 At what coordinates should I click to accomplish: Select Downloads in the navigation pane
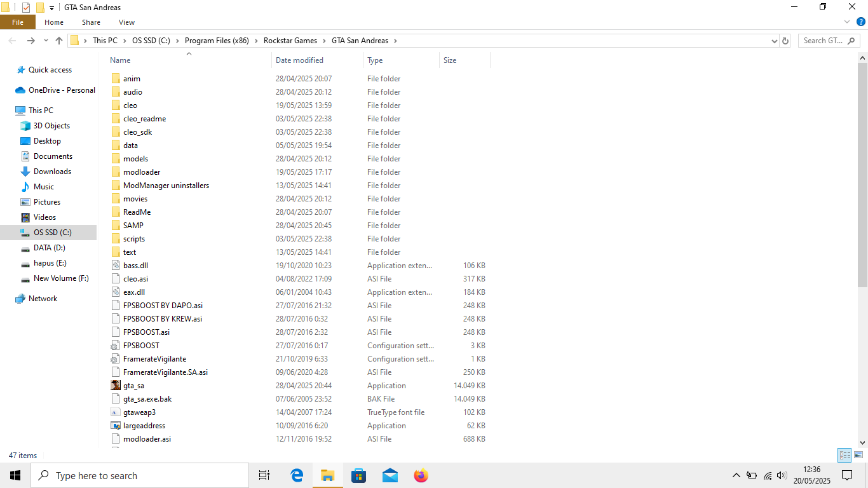click(52, 172)
